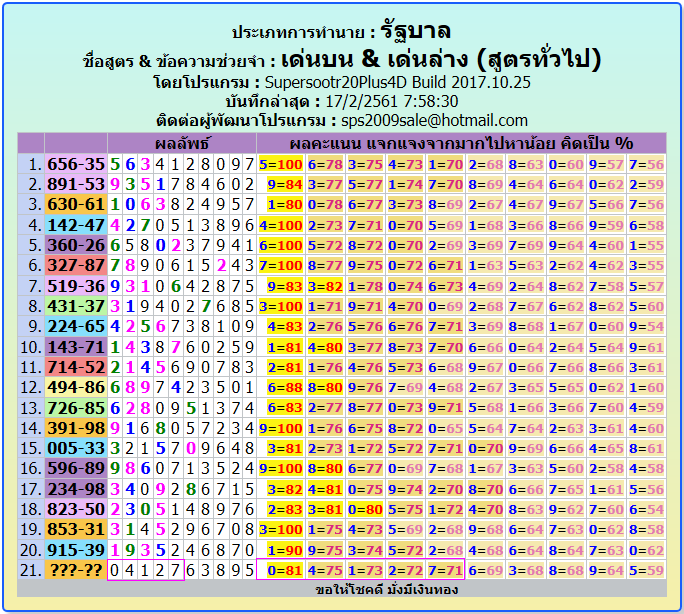The width and height of the screenshot is (684, 614).
Task: Click result cell 726-85
Action: coord(76,408)
